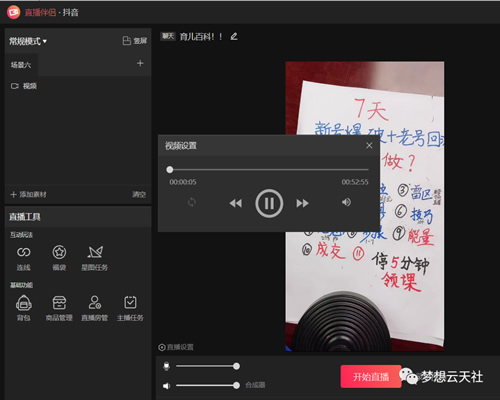Viewport: 500px width, 400px height.
Task: Mute the speaker output icon
Action: click(166, 386)
